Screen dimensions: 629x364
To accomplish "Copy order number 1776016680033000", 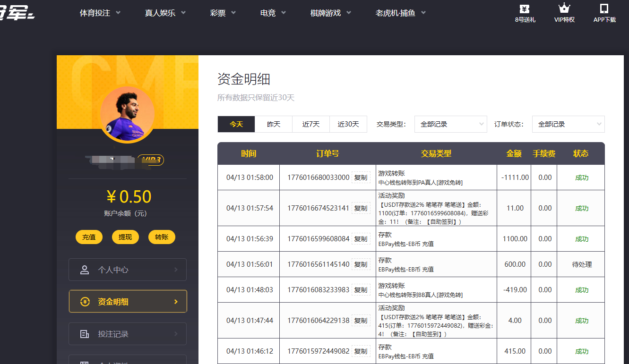I will pos(361,178).
